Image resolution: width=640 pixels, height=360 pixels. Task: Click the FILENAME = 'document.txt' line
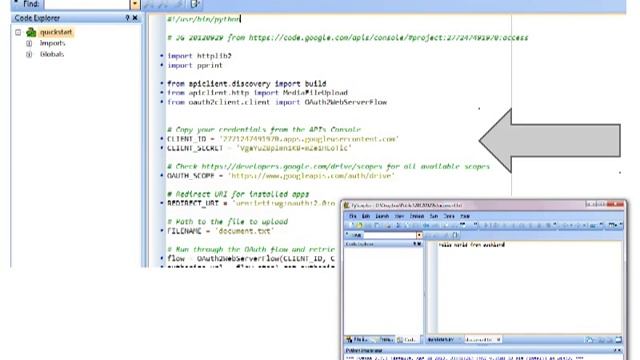point(220,231)
